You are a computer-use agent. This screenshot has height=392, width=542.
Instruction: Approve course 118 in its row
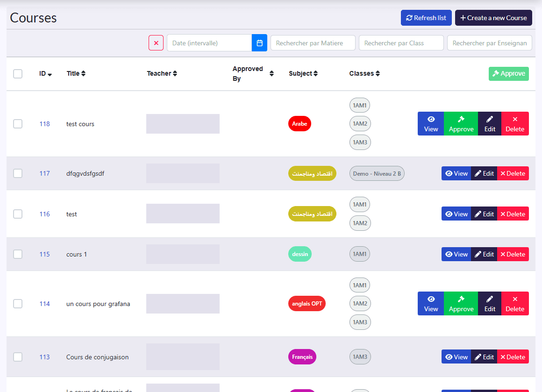[461, 124]
